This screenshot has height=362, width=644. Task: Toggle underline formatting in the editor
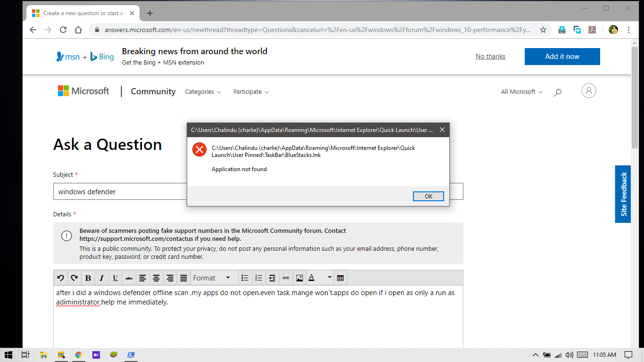click(x=115, y=278)
